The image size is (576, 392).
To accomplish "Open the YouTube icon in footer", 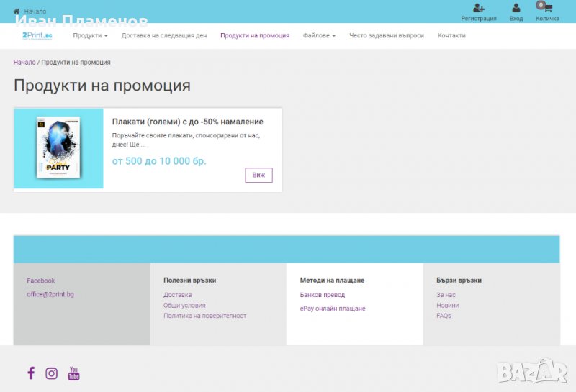I will coord(73,373).
